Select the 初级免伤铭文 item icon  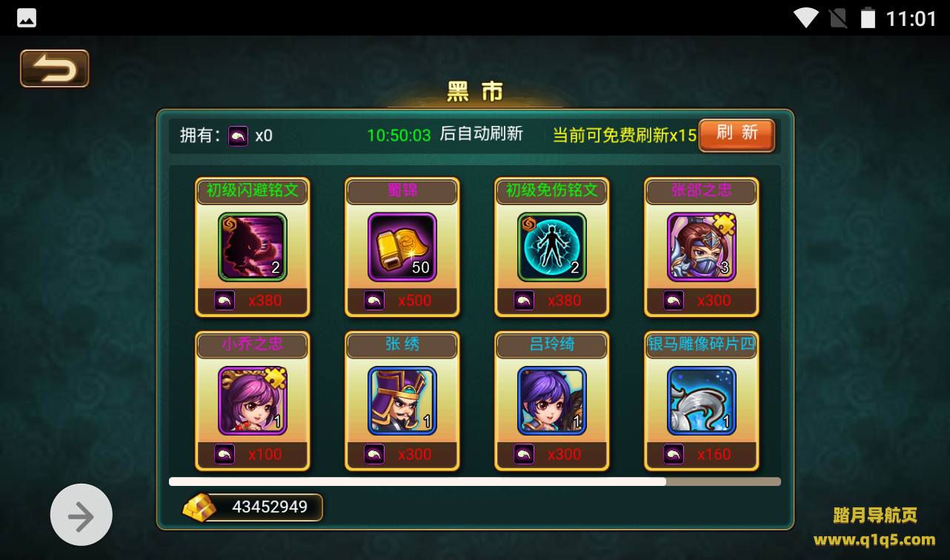[551, 247]
